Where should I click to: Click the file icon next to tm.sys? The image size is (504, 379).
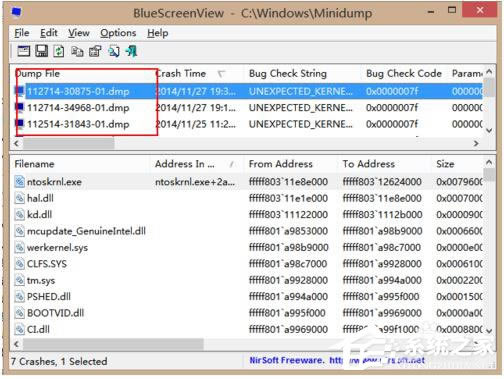coord(19,280)
